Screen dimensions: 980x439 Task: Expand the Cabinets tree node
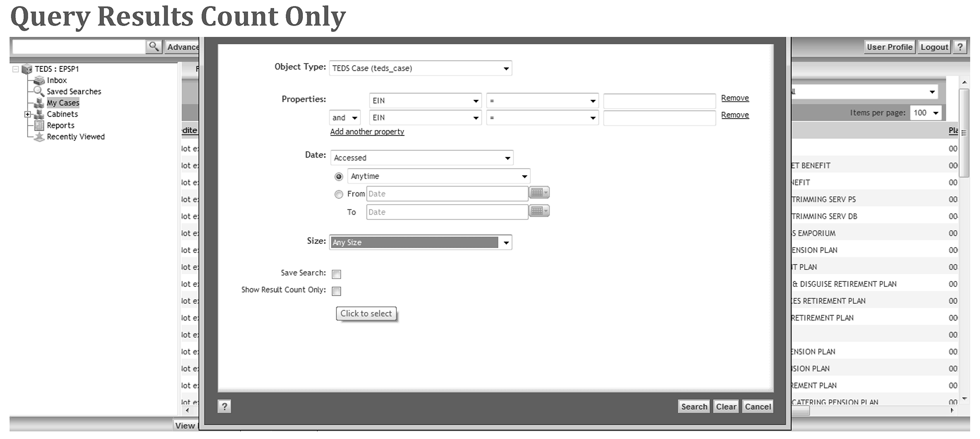[28, 114]
